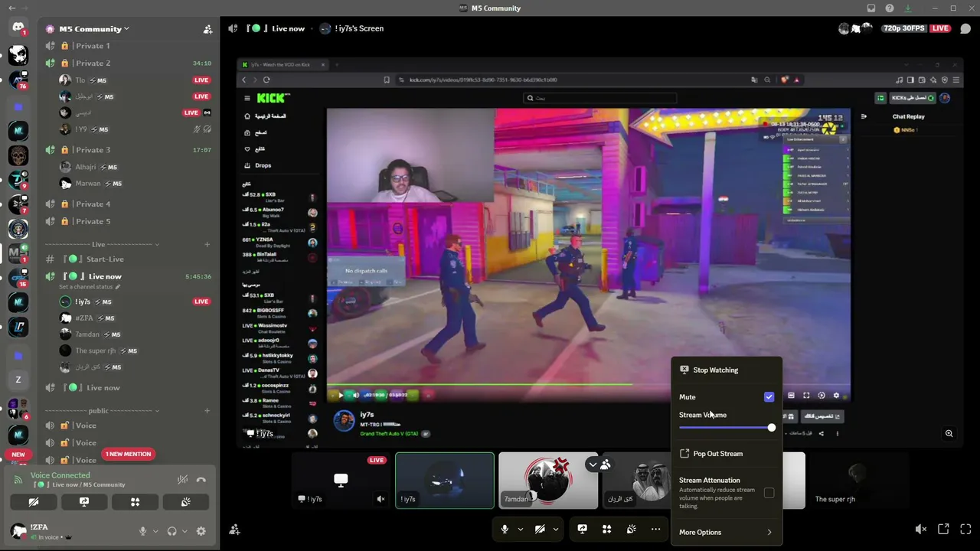Click the Voice Connected status text

point(60,475)
